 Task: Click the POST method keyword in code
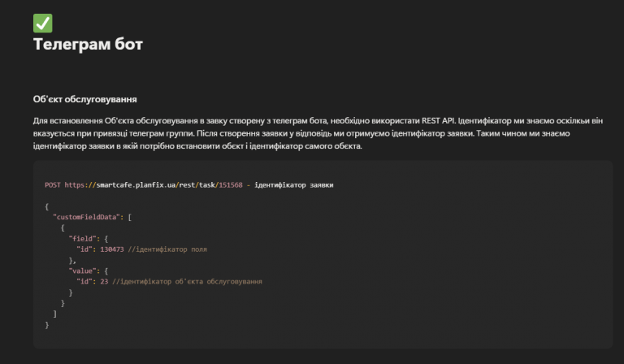click(53, 185)
